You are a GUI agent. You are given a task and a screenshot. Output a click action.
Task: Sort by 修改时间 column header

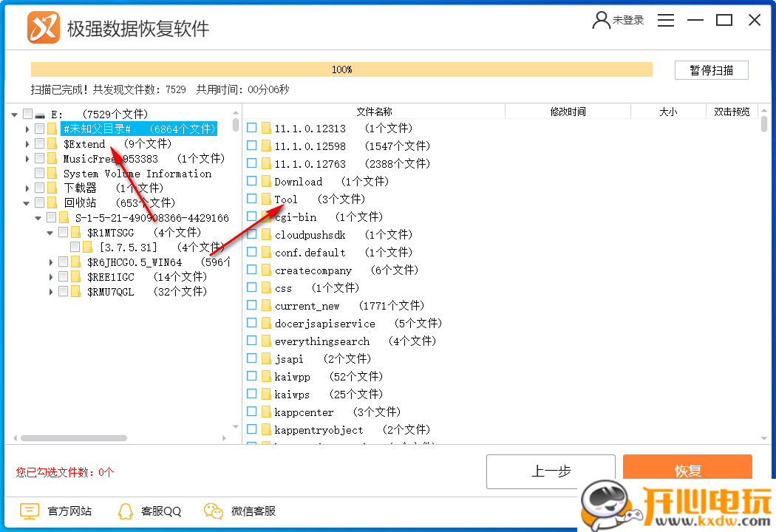point(568,112)
